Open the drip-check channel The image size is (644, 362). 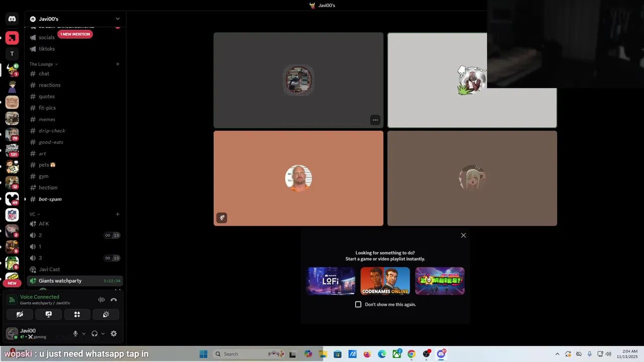pos(75,131)
